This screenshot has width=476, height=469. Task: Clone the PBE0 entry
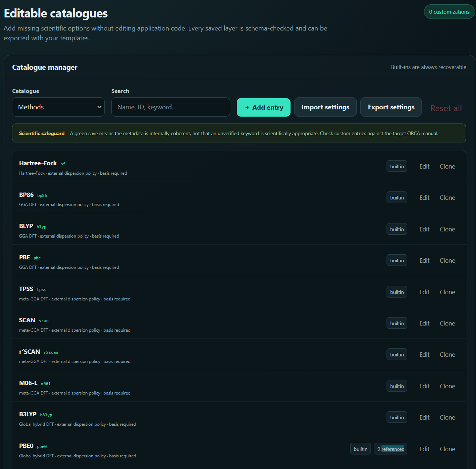point(447,449)
